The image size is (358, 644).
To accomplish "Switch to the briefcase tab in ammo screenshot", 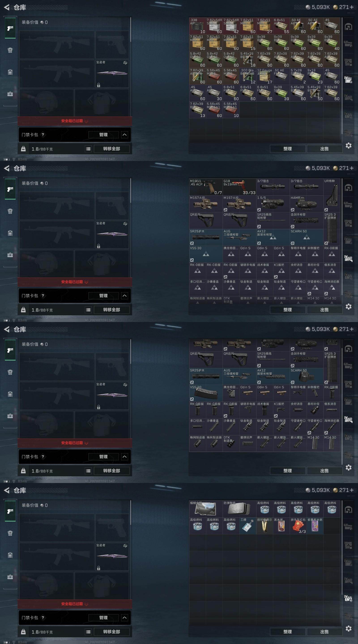I will pyautogui.click(x=10, y=94).
